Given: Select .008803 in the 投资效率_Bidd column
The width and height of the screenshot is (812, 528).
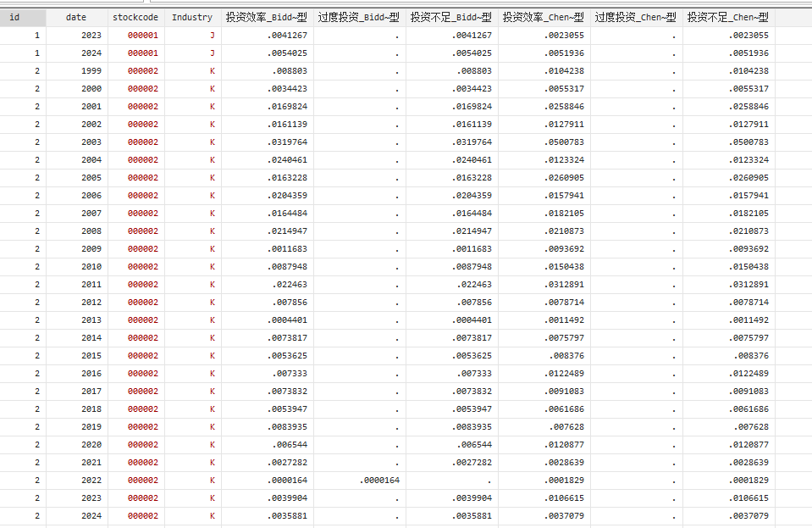Looking at the screenshot, I should 268,71.
